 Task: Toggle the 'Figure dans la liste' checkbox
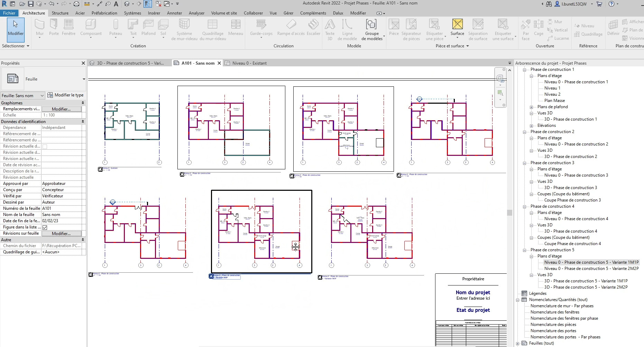tap(45, 227)
